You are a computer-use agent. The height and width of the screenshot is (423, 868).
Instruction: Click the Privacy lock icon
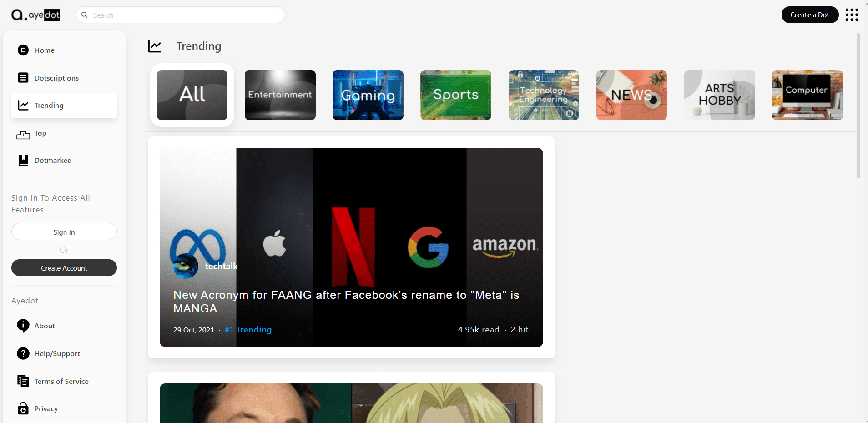coord(23,408)
